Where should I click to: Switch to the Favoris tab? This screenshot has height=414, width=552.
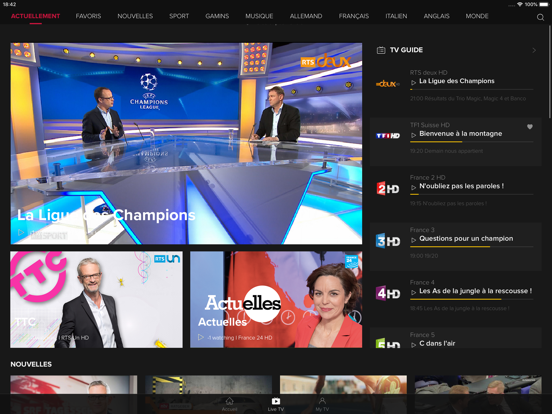[88, 16]
